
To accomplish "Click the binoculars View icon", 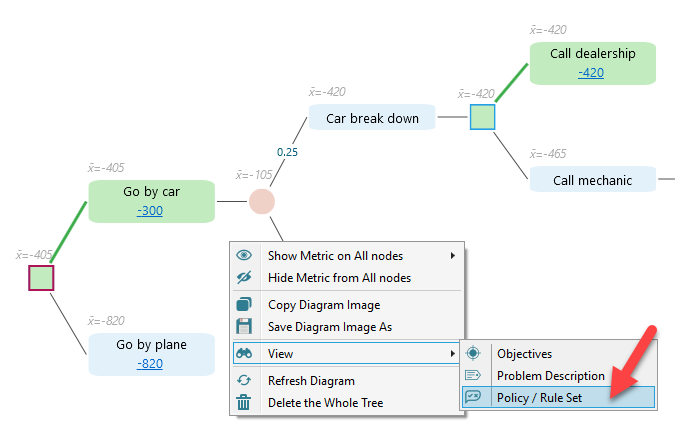I will (x=244, y=353).
